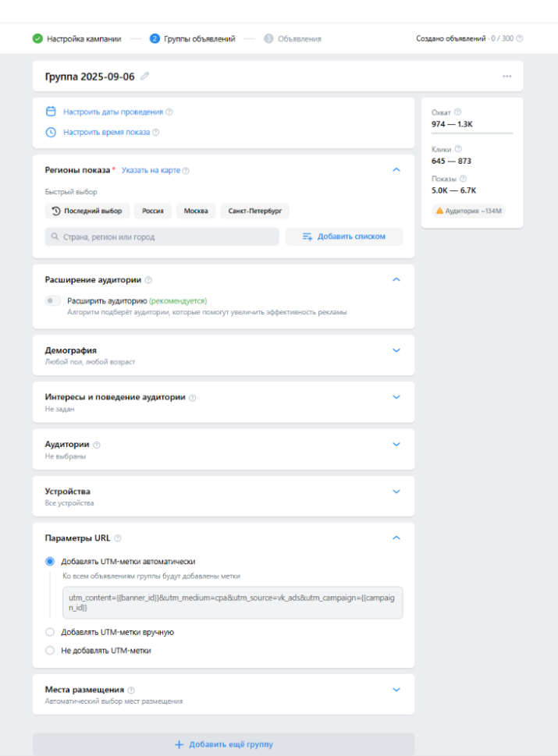Click the pencil icon to rename group
This screenshot has width=558, height=756.
click(x=145, y=76)
